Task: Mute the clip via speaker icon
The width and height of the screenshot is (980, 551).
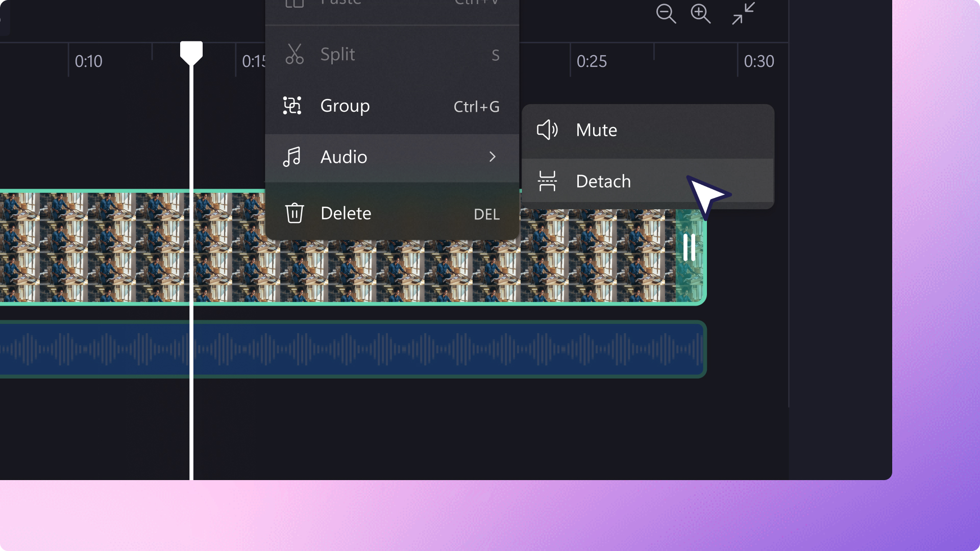Action: tap(547, 130)
